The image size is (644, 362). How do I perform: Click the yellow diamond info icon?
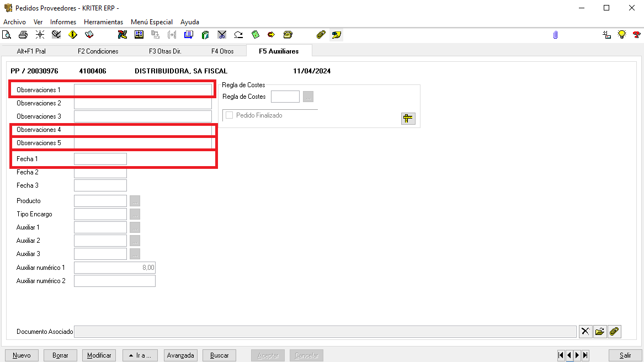pyautogui.click(x=73, y=35)
